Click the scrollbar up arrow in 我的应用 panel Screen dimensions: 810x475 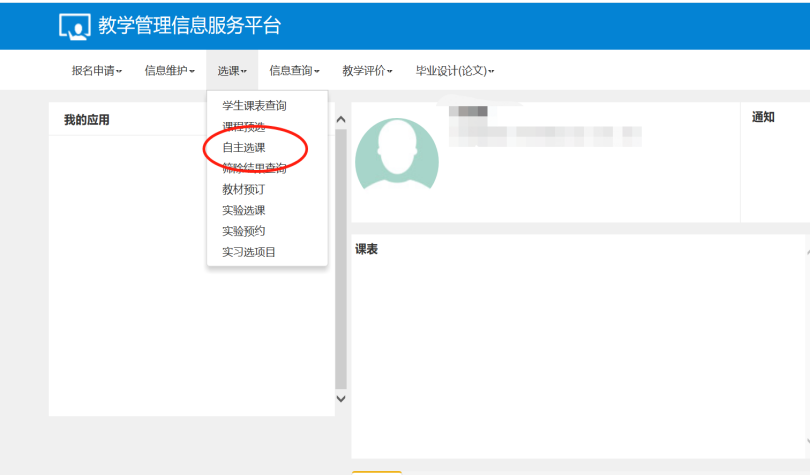coord(341,120)
